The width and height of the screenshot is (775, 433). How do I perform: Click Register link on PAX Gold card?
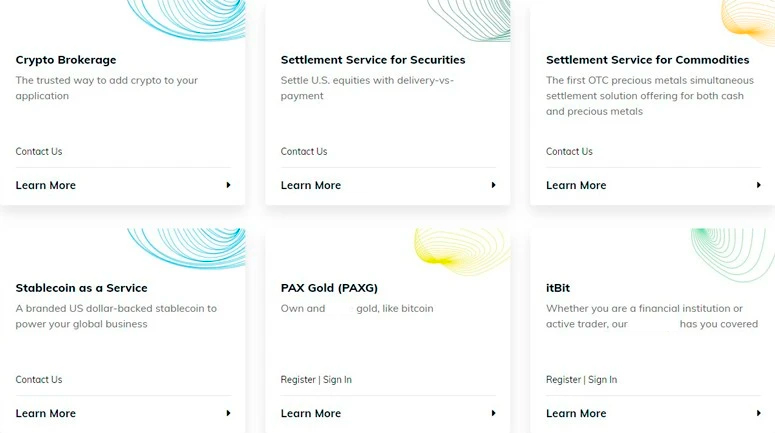pos(298,380)
